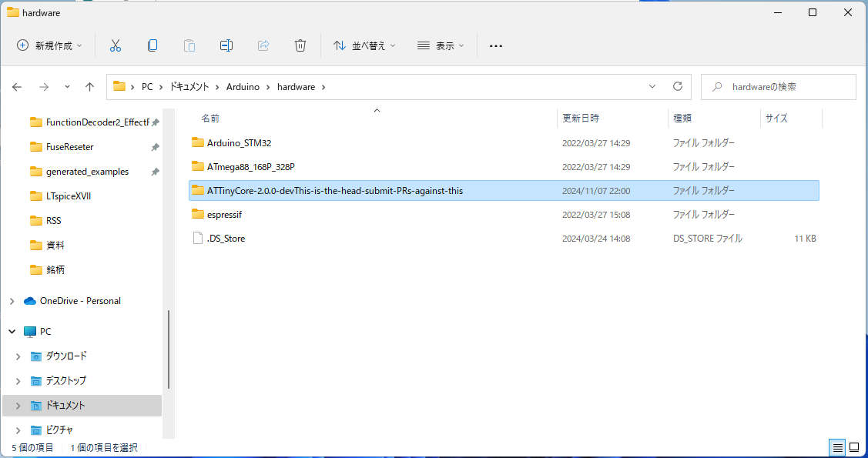Click the back navigation arrow
The image size is (868, 458).
17,86
